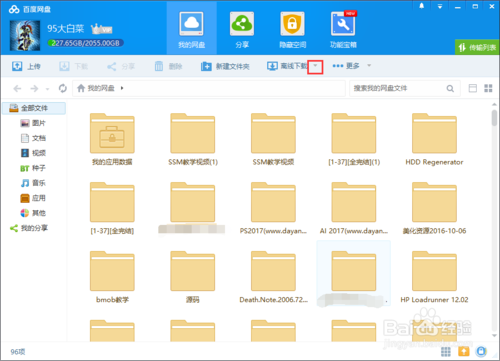Select the AI 2017 folder
Image resolution: width=500 pixels, height=361 pixels.
pyautogui.click(x=354, y=208)
